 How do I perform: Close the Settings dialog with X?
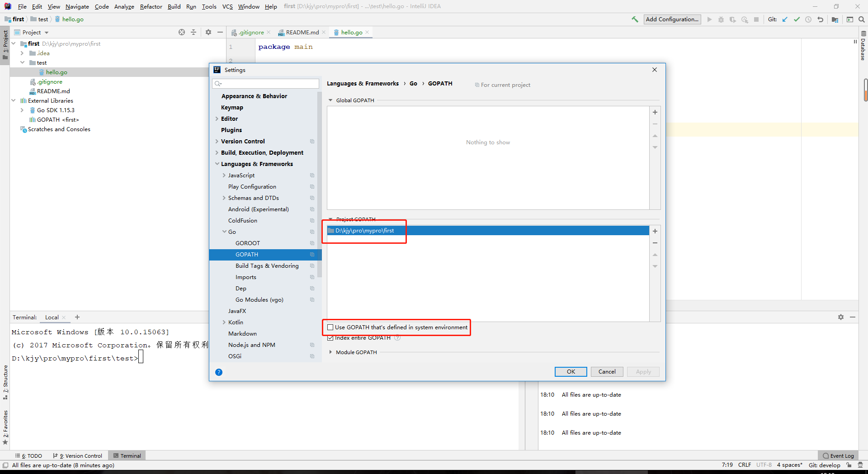[655, 70]
